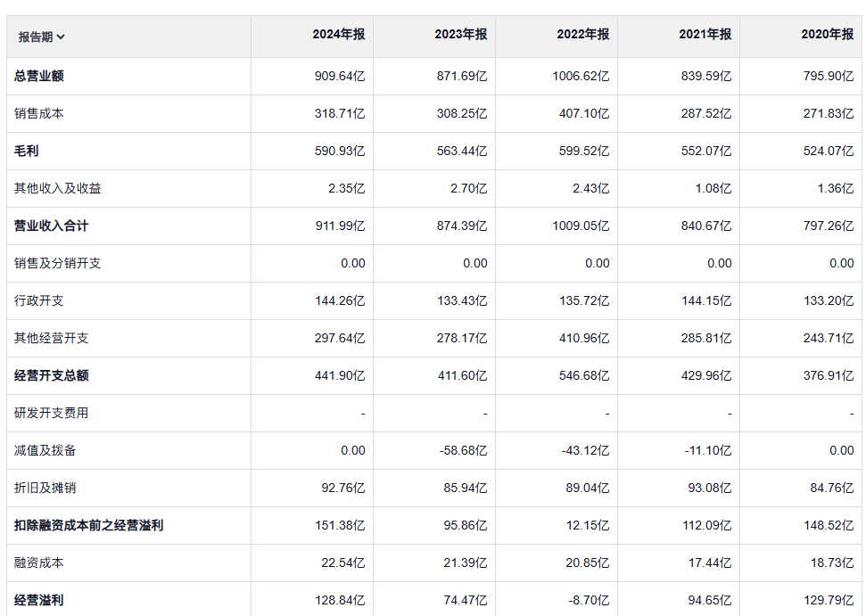Viewport: 866px width, 616px height.
Task: Click the 毛利 row label
Action: [x=27, y=151]
